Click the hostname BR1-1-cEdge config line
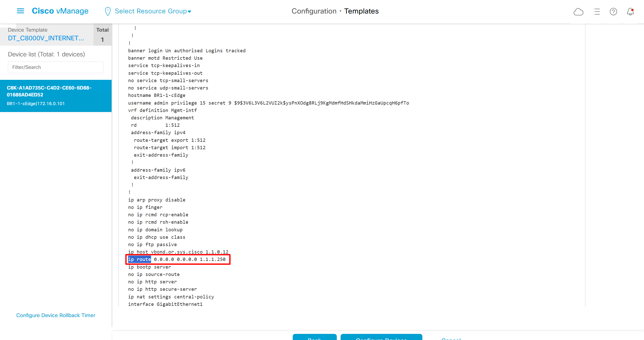The height and width of the screenshot is (340, 644). click(x=157, y=95)
